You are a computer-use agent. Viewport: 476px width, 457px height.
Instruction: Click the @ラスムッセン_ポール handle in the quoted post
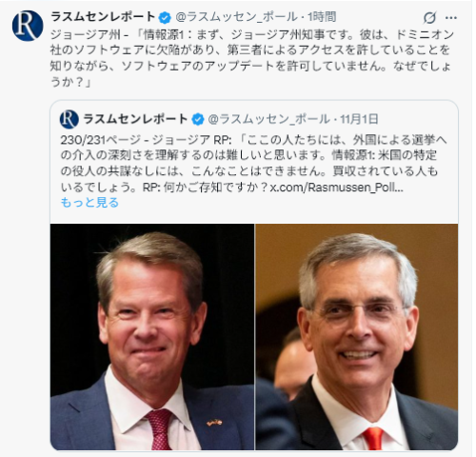click(x=269, y=119)
